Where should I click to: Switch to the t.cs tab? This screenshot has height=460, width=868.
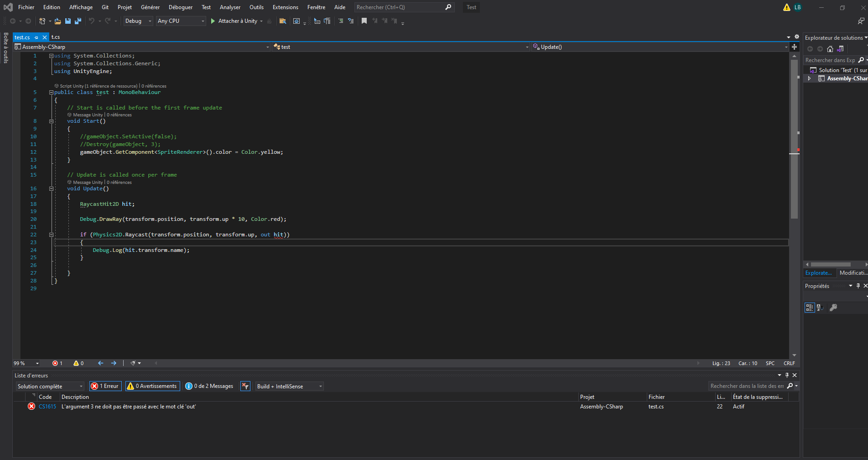56,37
